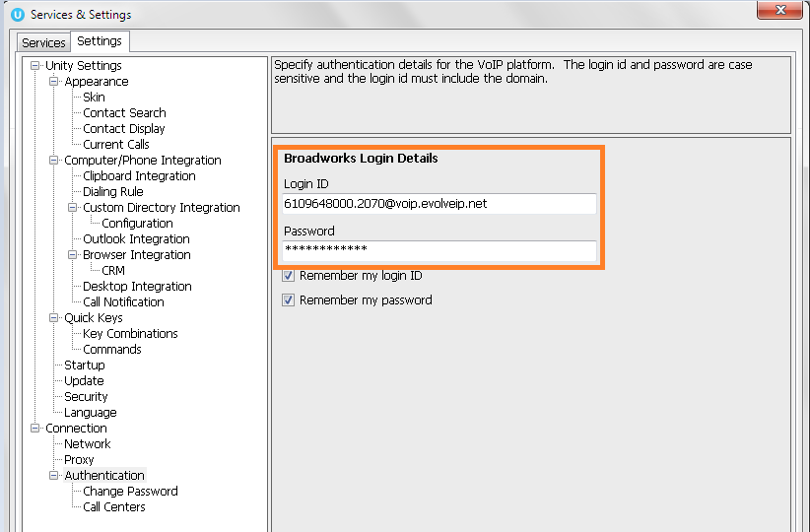Collapse the Quick Keys branch
This screenshot has width=810, height=532.
[x=54, y=318]
